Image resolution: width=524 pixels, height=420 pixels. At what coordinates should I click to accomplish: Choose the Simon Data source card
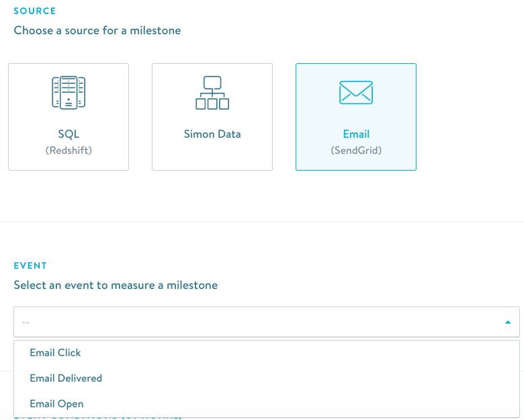tap(212, 117)
